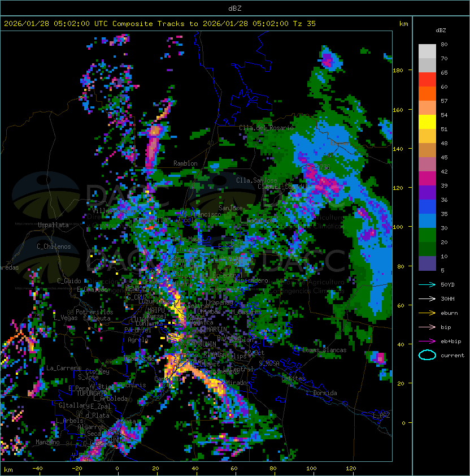Viewport: 470px width, 476px height.
Task: Click the C_Chilenos place label
Action: pos(54,246)
